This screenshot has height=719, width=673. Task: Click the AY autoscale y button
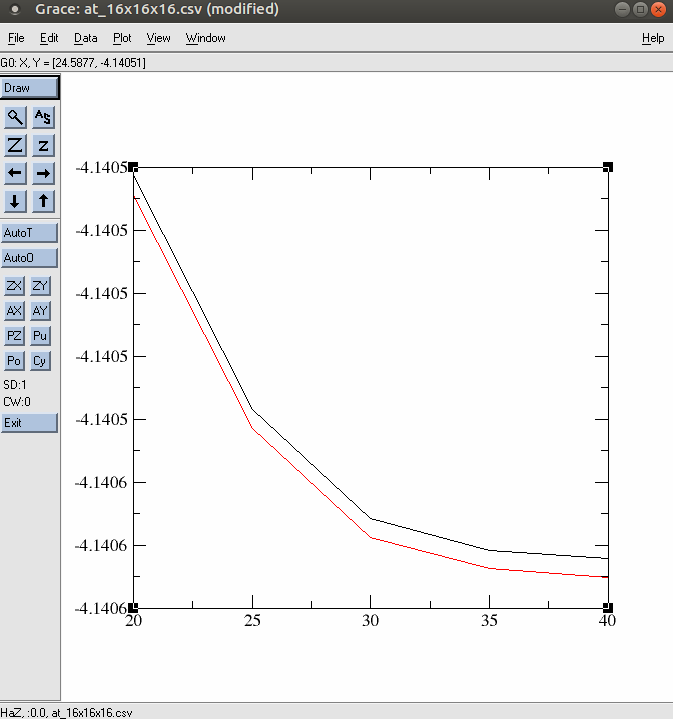[40, 311]
